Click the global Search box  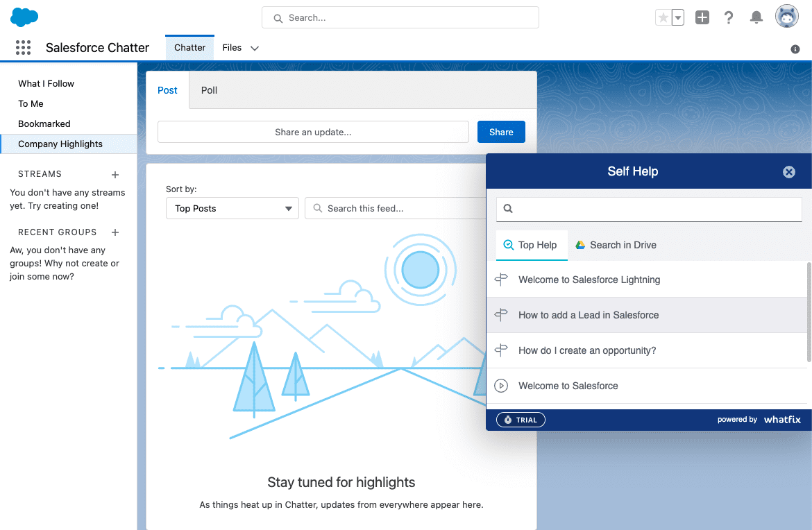point(400,17)
